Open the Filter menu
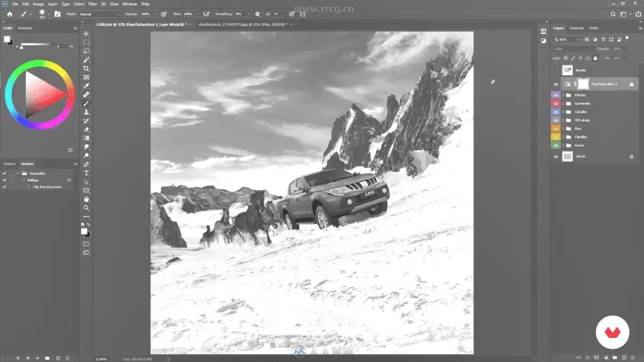Screen dimensions: 644x362 tap(93, 4)
